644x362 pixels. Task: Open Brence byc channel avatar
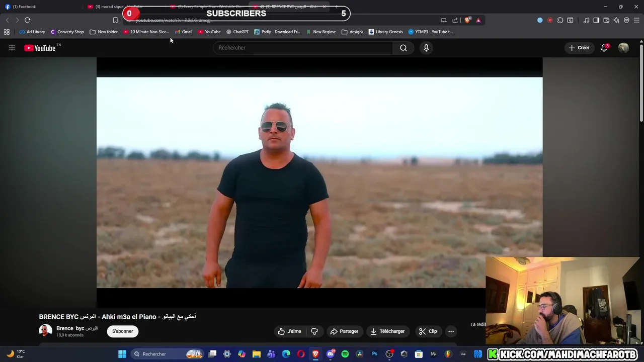45,331
